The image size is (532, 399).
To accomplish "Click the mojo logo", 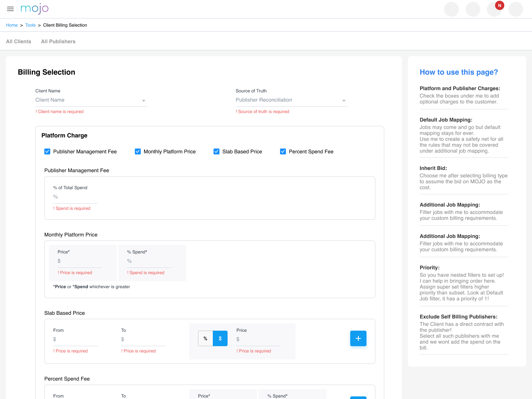I will [34, 9].
